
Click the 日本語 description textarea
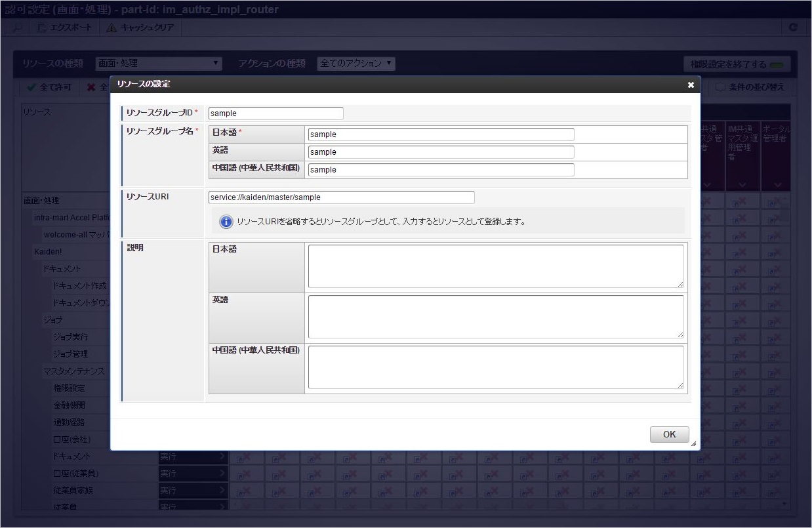click(x=495, y=266)
